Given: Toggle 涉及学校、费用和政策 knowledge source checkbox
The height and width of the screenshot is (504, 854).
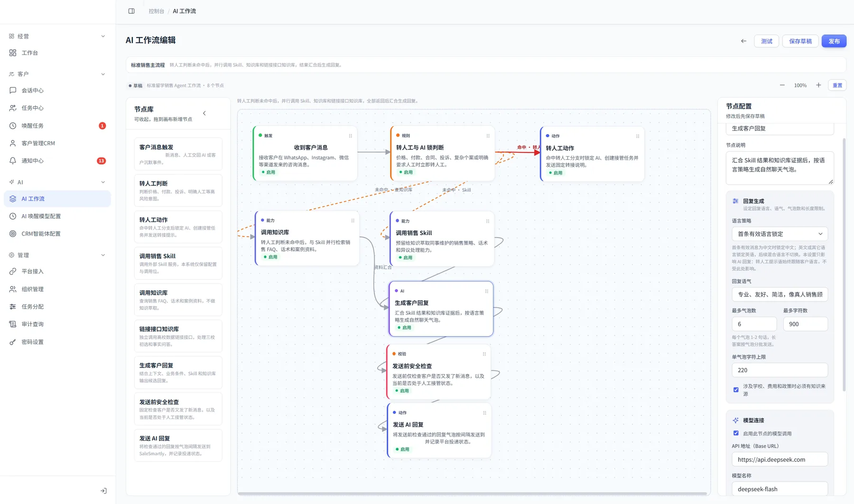Looking at the screenshot, I should click(736, 390).
